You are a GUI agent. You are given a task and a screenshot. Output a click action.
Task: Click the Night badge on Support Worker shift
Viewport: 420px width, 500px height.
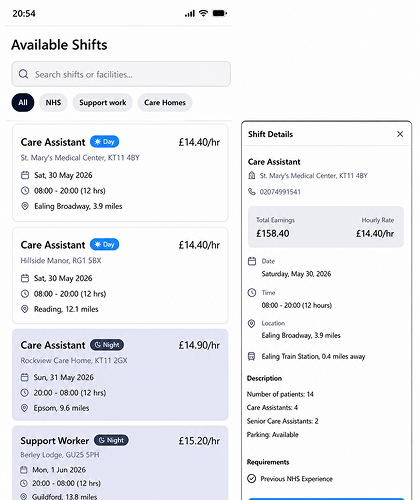pyautogui.click(x=111, y=440)
